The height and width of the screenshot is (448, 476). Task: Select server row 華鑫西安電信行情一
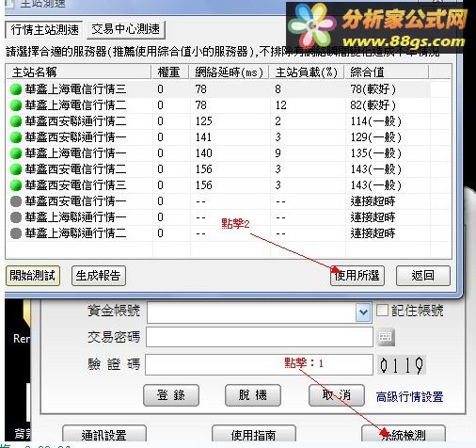click(x=229, y=201)
